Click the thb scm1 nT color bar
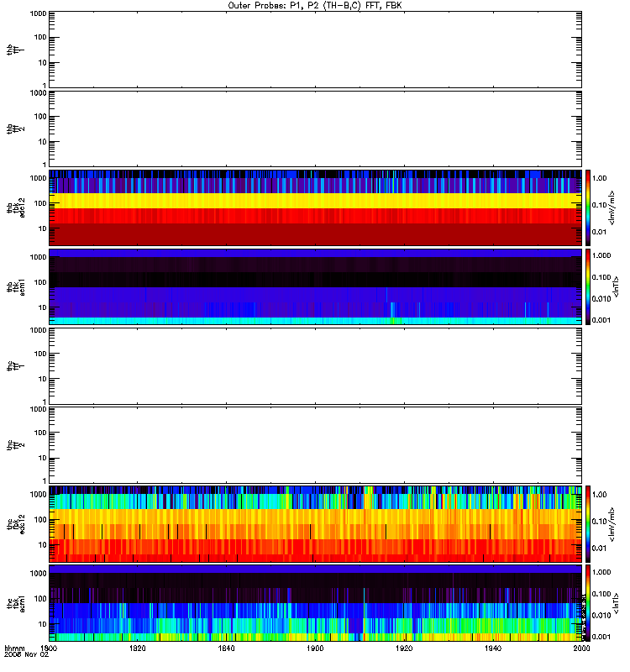This screenshot has height=672, width=630. tap(588, 286)
